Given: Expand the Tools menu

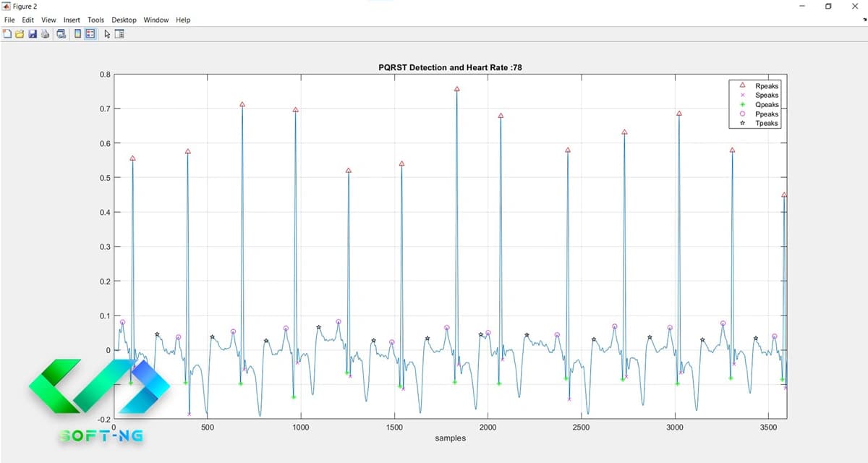Looking at the screenshot, I should click(x=95, y=20).
